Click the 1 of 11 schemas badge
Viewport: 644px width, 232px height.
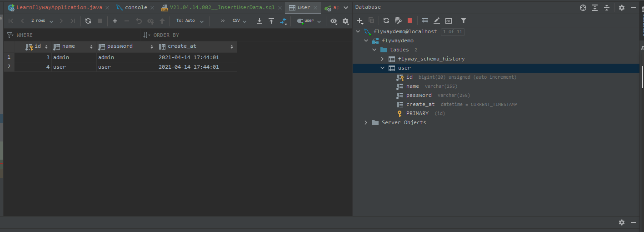pos(453,32)
